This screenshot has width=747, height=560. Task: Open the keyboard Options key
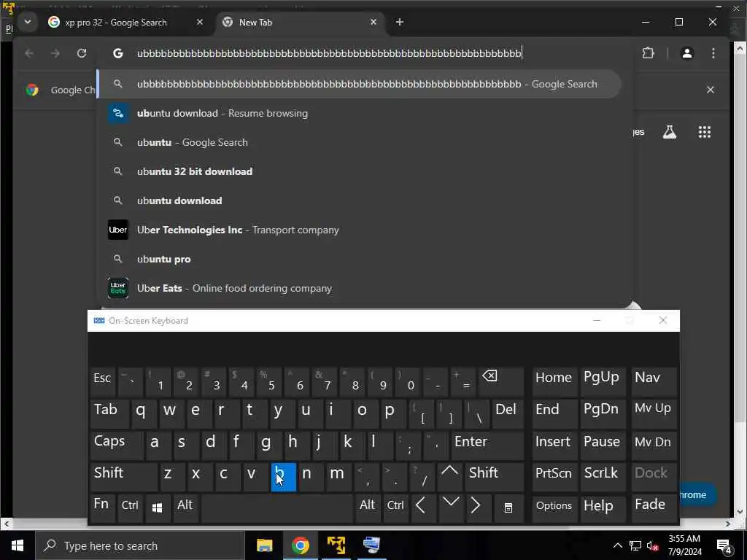pos(554,508)
